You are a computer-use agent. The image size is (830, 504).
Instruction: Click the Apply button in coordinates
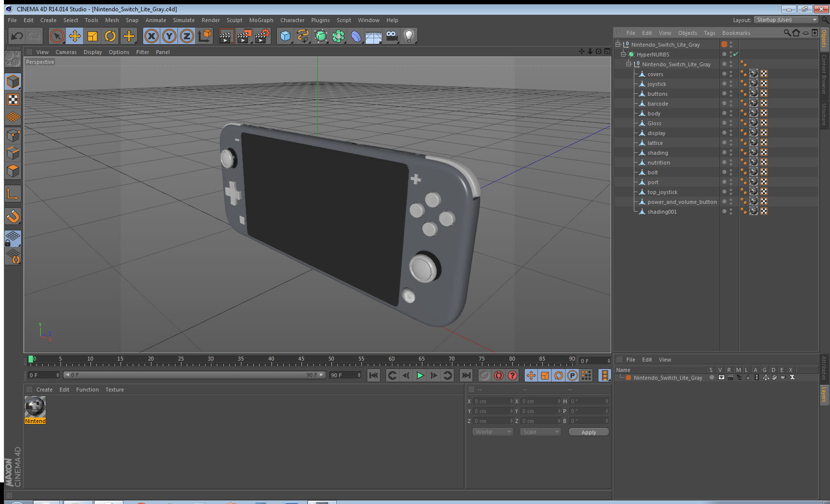[589, 432]
